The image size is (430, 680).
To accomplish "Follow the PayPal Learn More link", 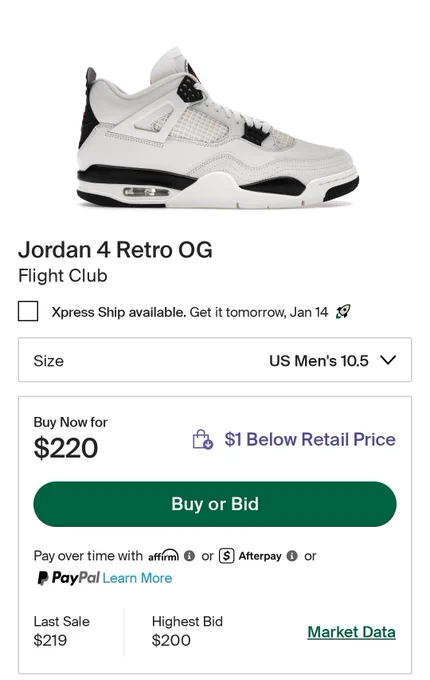I will (137, 578).
